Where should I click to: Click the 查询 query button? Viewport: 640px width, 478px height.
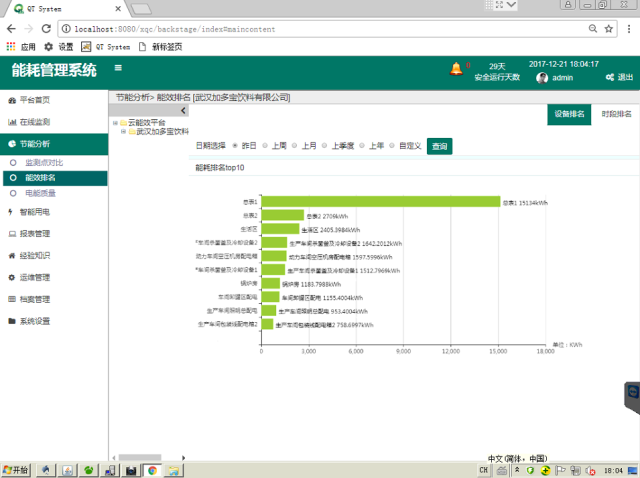tap(439, 146)
